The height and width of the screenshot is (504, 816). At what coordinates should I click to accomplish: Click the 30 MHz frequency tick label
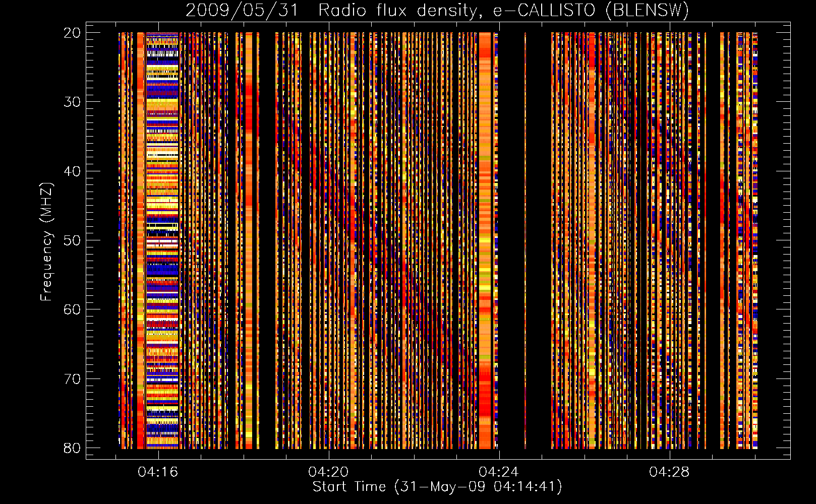tap(72, 102)
